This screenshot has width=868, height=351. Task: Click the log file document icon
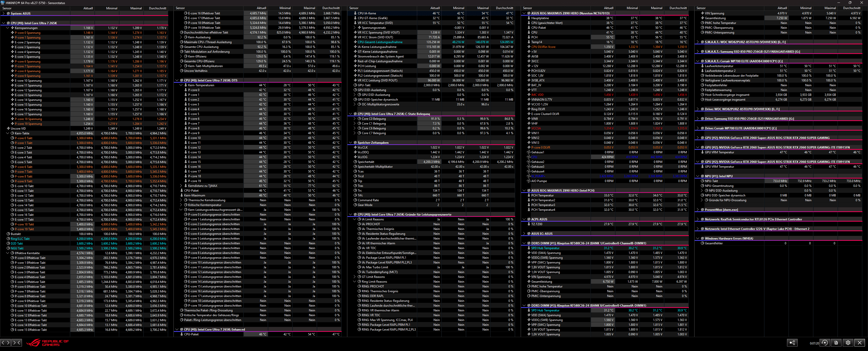[836, 343]
